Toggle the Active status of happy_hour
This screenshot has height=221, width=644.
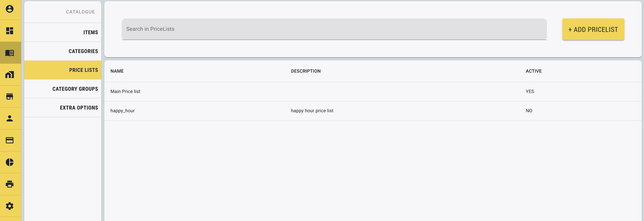pyautogui.click(x=529, y=111)
